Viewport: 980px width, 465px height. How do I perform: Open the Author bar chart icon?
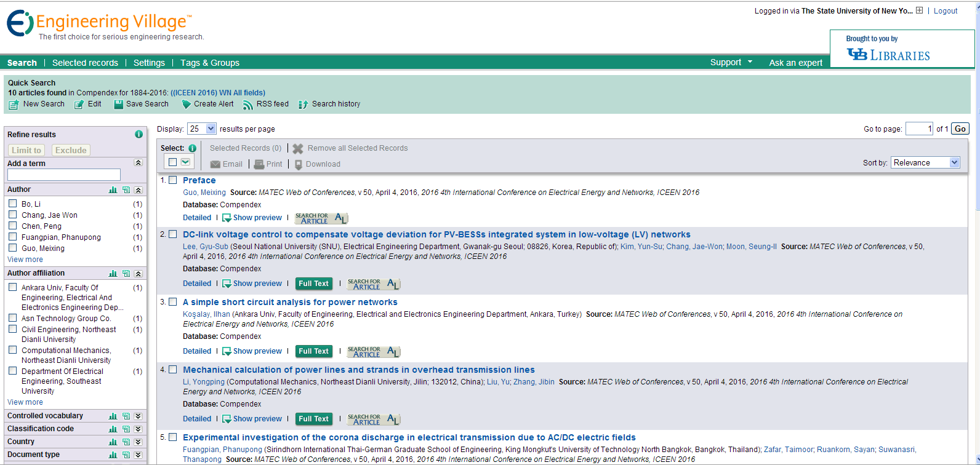(113, 190)
